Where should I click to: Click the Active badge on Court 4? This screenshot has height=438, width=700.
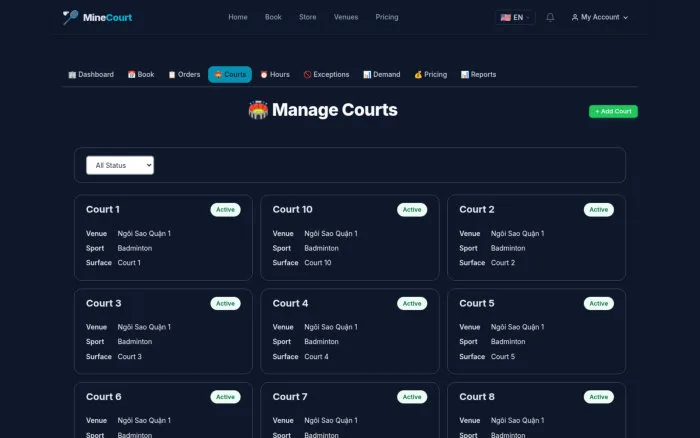(x=412, y=304)
